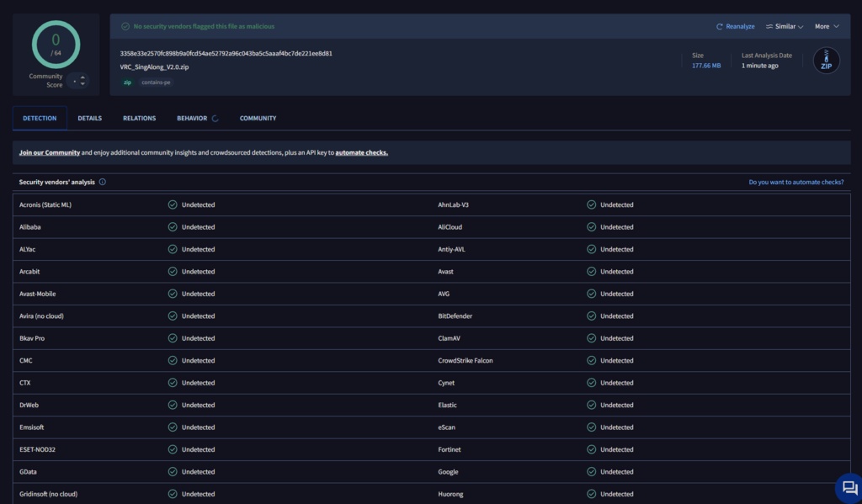Select the file hash text
862x504 pixels.
coord(226,53)
